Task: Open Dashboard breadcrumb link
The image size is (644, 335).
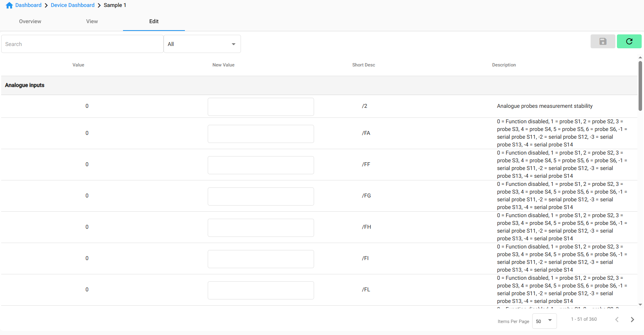Action: point(28,5)
